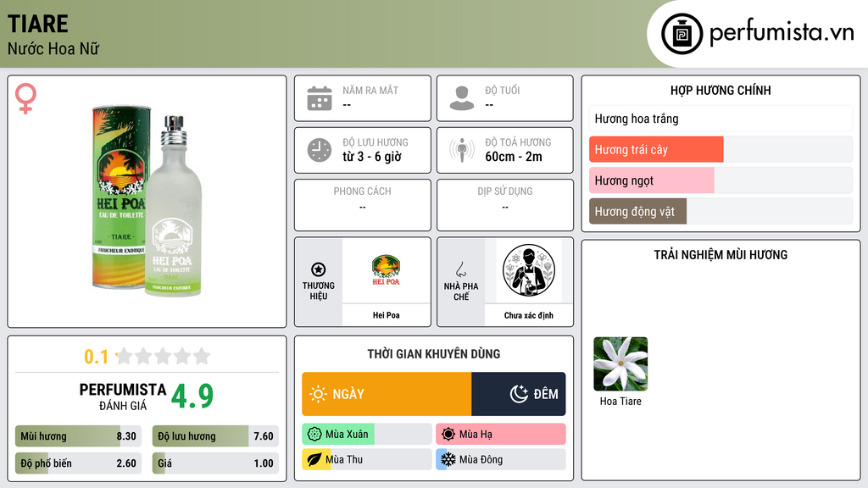868x488 pixels.
Task: Click the Độ tuổi label
Action: click(503, 90)
